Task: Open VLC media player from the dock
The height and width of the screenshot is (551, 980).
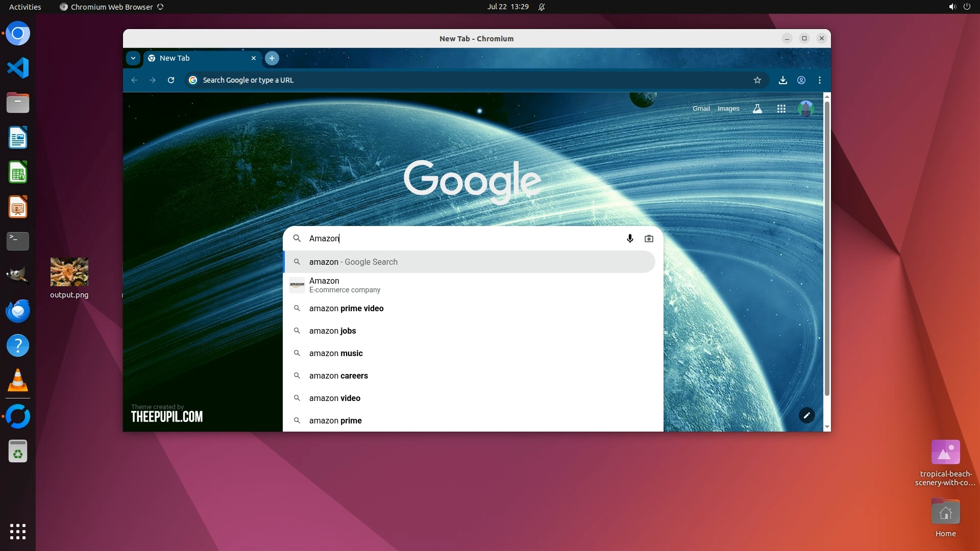Action: [18, 381]
